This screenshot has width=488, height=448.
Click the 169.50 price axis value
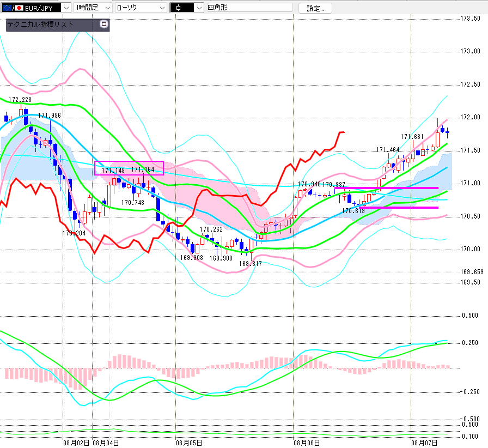click(471, 282)
